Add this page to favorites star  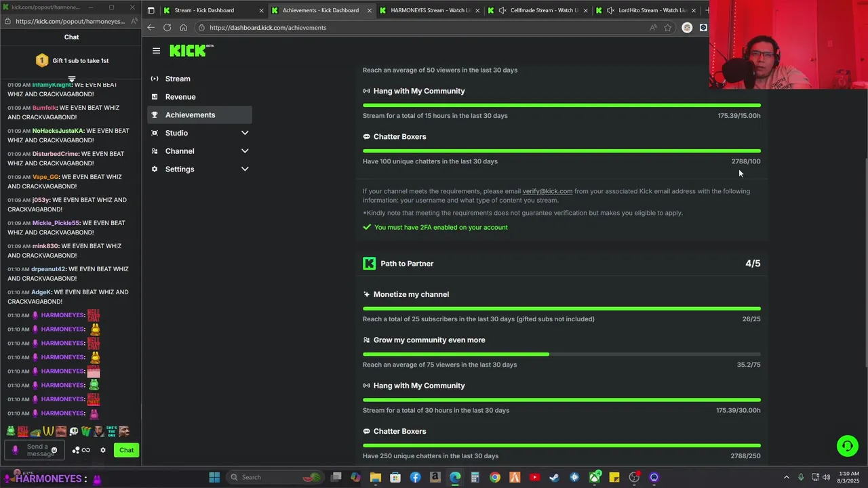point(668,28)
